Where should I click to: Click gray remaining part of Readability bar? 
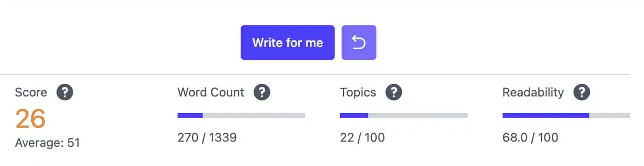[x=610, y=116]
